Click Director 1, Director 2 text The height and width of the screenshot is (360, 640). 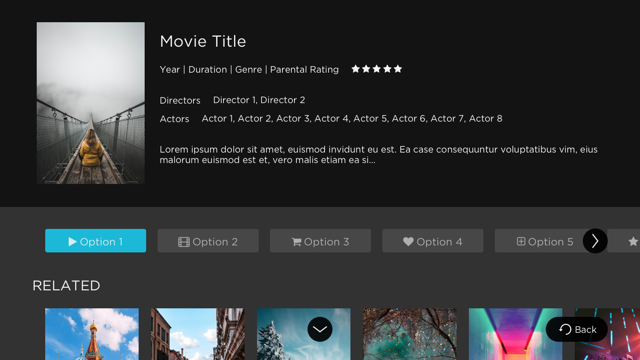point(259,100)
